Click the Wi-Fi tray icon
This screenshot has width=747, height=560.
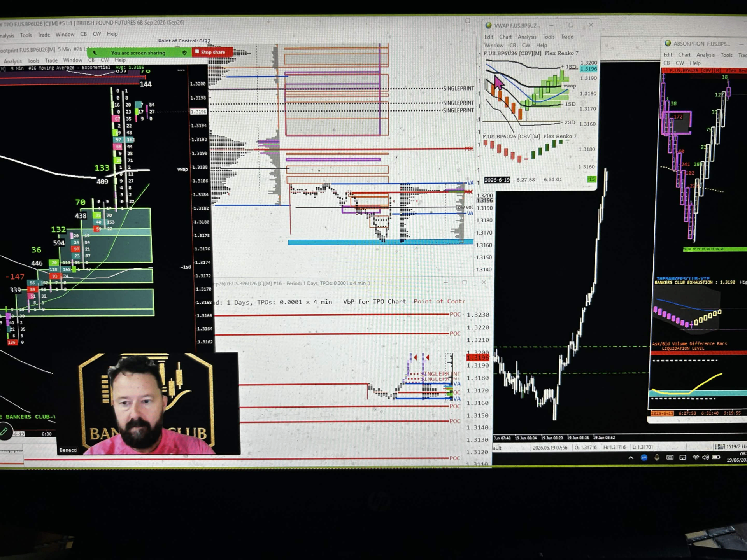pyautogui.click(x=695, y=457)
